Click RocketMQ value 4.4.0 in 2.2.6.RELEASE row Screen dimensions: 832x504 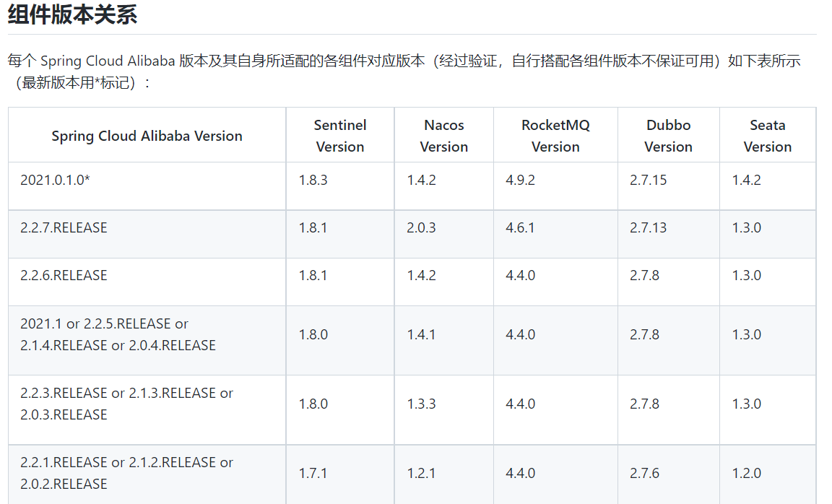pos(521,275)
